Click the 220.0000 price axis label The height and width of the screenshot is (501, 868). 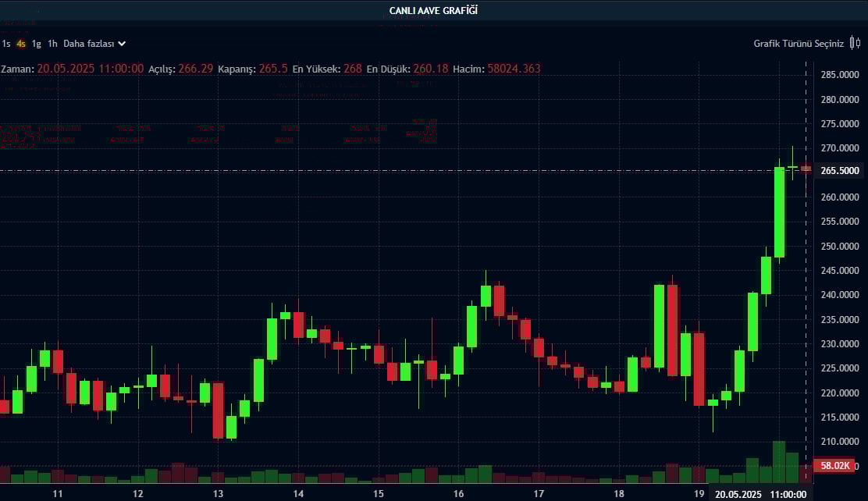coord(840,393)
